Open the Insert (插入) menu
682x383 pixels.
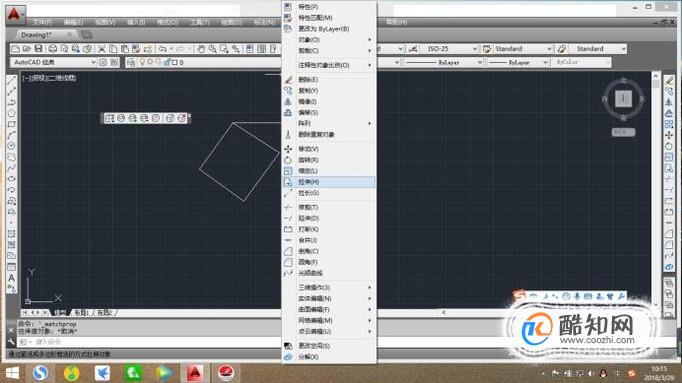tap(136, 22)
